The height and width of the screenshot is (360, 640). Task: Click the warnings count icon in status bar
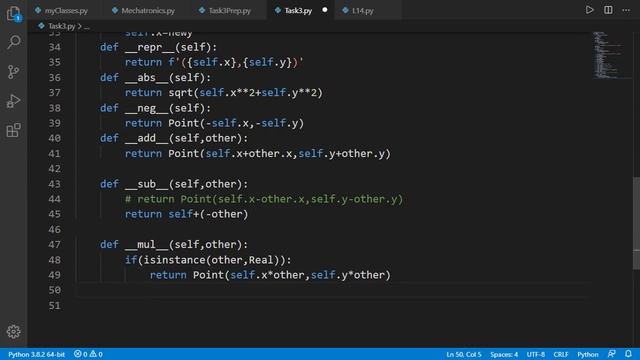tap(96, 354)
